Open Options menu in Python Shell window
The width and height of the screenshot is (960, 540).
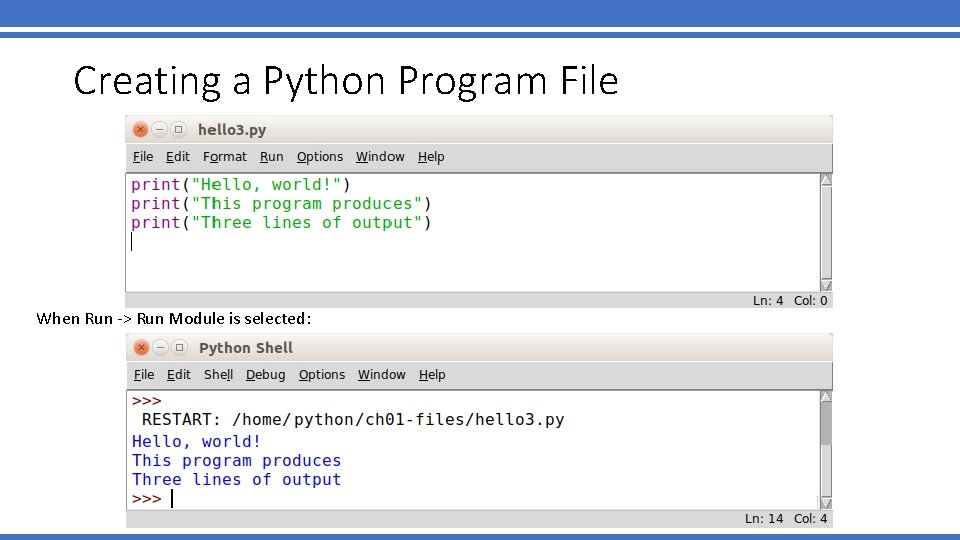pos(322,375)
